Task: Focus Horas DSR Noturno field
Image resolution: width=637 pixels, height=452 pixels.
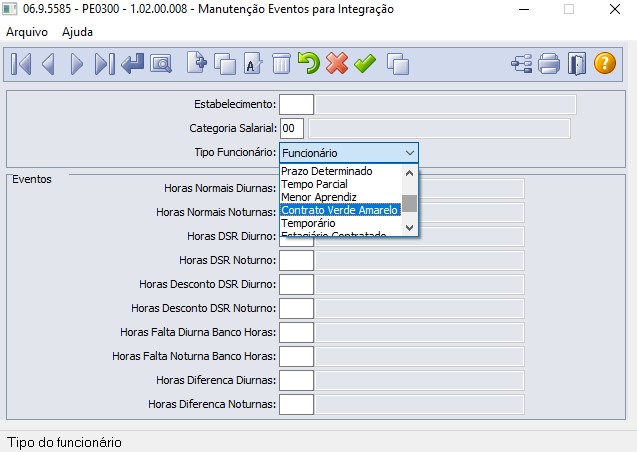Action: 296,260
